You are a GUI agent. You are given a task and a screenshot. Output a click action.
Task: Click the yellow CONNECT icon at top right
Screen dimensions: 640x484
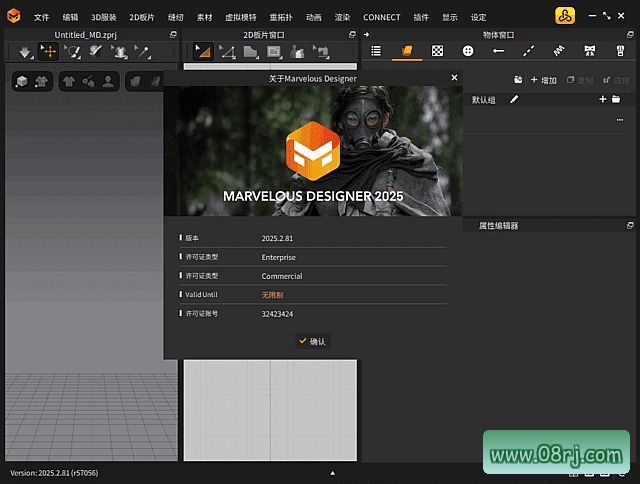[x=565, y=16]
